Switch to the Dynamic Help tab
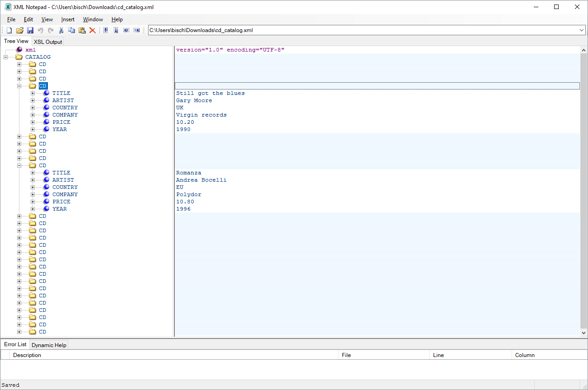Image resolution: width=588 pixels, height=390 pixels. click(49, 344)
